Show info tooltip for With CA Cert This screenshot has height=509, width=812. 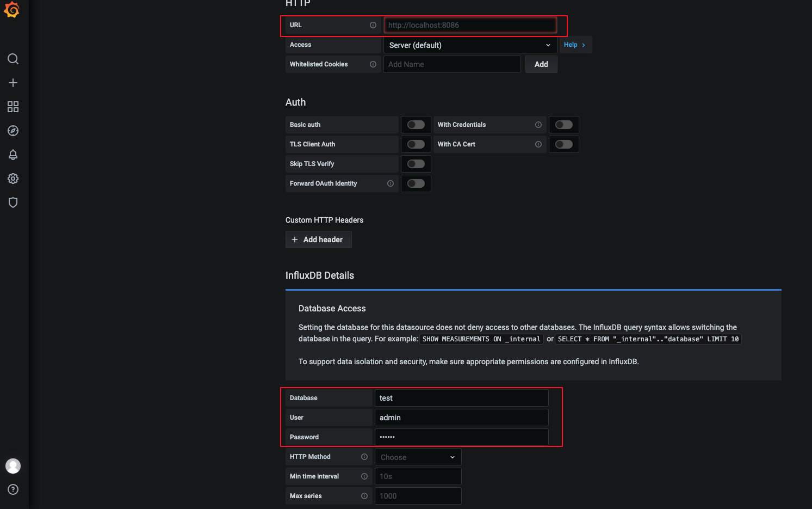(x=538, y=144)
